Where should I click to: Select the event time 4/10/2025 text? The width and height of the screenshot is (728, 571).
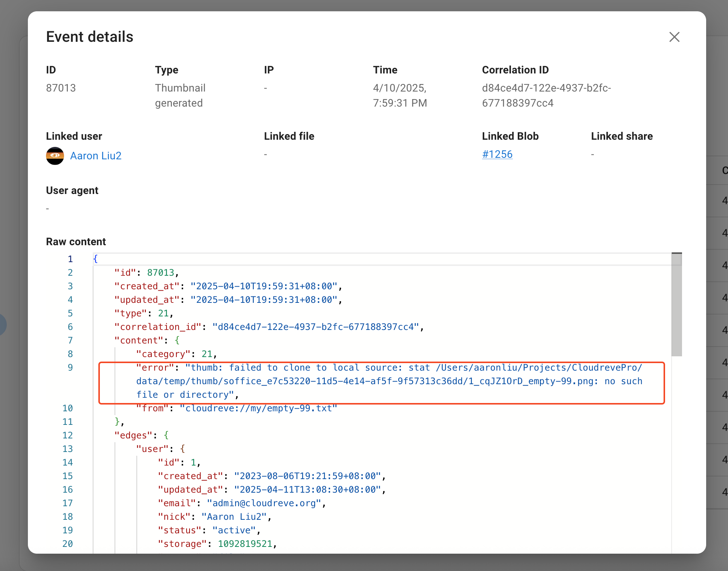click(400, 88)
